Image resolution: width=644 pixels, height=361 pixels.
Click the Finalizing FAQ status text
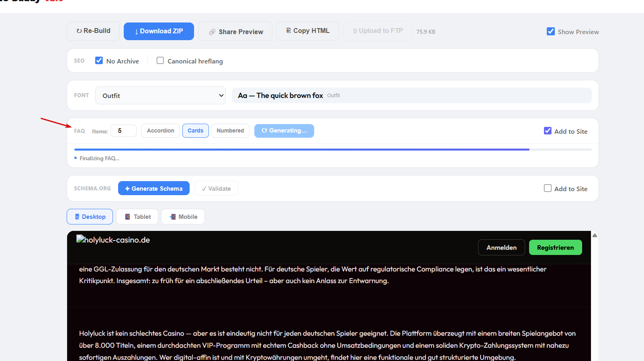pos(99,158)
